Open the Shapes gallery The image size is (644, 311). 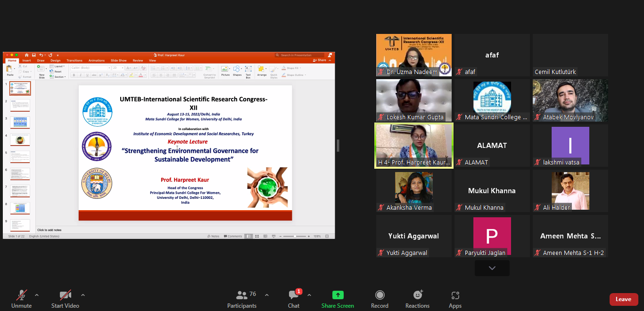pos(237,72)
